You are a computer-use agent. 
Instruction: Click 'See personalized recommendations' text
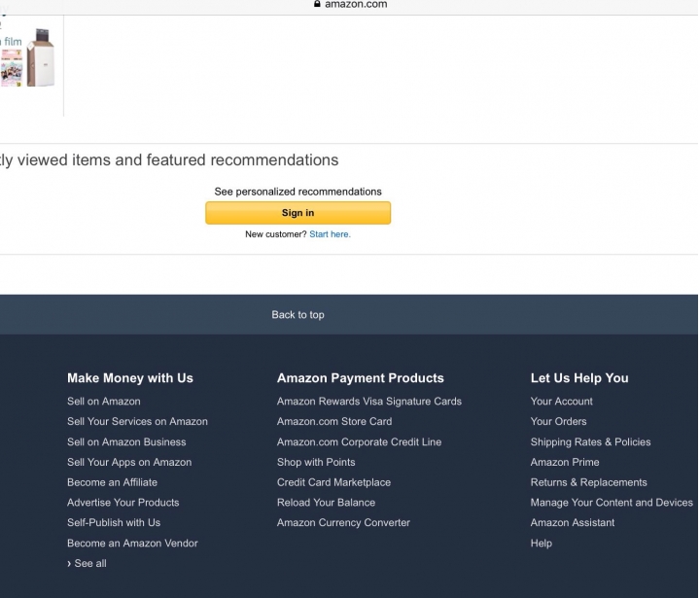click(x=297, y=192)
